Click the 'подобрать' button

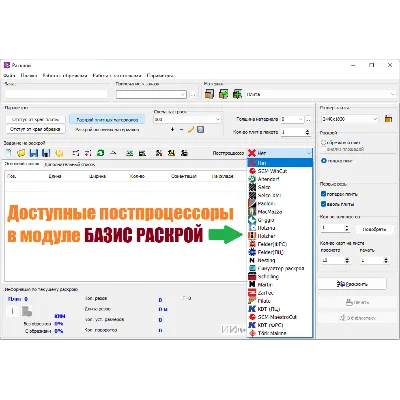pyautogui.click(x=374, y=229)
